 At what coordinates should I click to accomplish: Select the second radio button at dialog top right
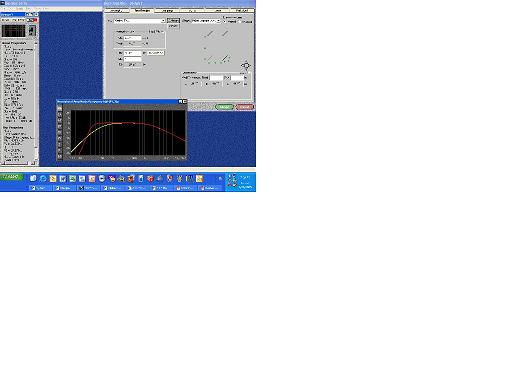[x=240, y=21]
